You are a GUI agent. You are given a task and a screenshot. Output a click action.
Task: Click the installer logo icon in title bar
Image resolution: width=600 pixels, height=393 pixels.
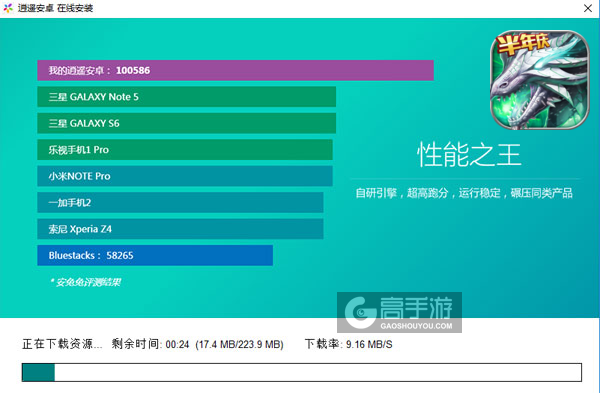pos(8,8)
